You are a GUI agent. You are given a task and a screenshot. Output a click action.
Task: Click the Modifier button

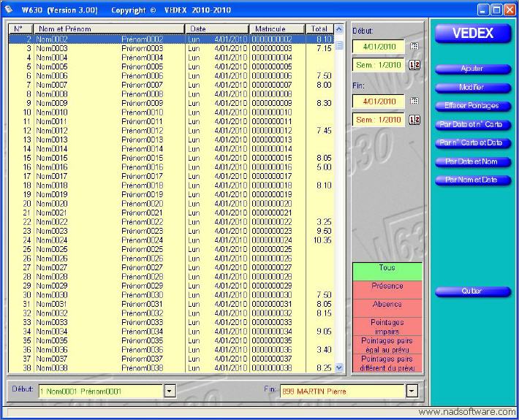click(x=473, y=88)
